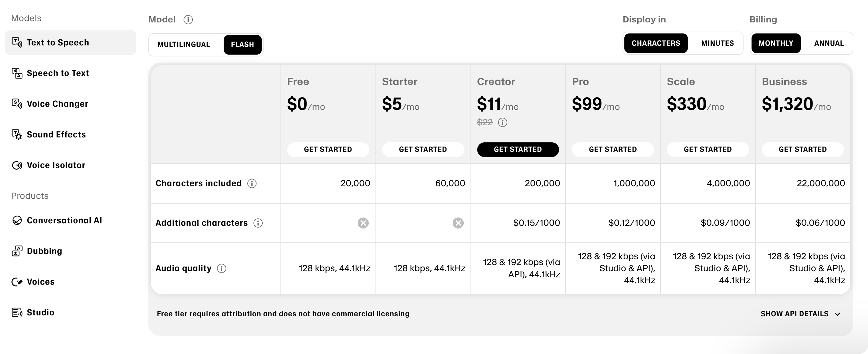Click info icon next to $22 price
This screenshot has height=354, width=868.
pyautogui.click(x=502, y=122)
